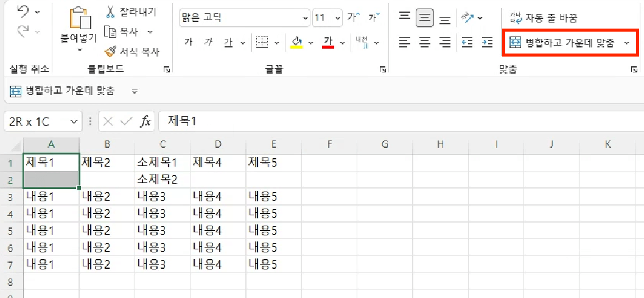Open font name 맑은 고딕 dropdown
644x298 pixels.
click(x=305, y=18)
